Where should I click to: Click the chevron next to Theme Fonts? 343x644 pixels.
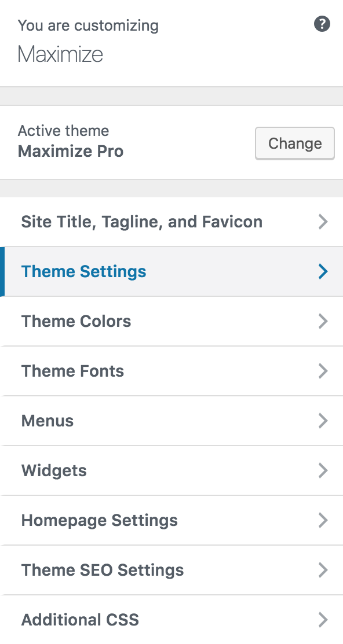point(323,371)
